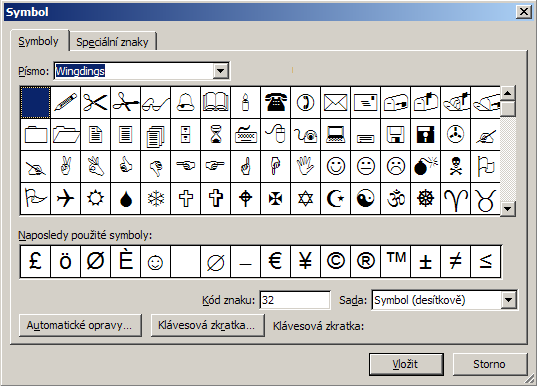Select the skull and crossbones symbol
Screen dimensions: 537x386
click(x=455, y=166)
